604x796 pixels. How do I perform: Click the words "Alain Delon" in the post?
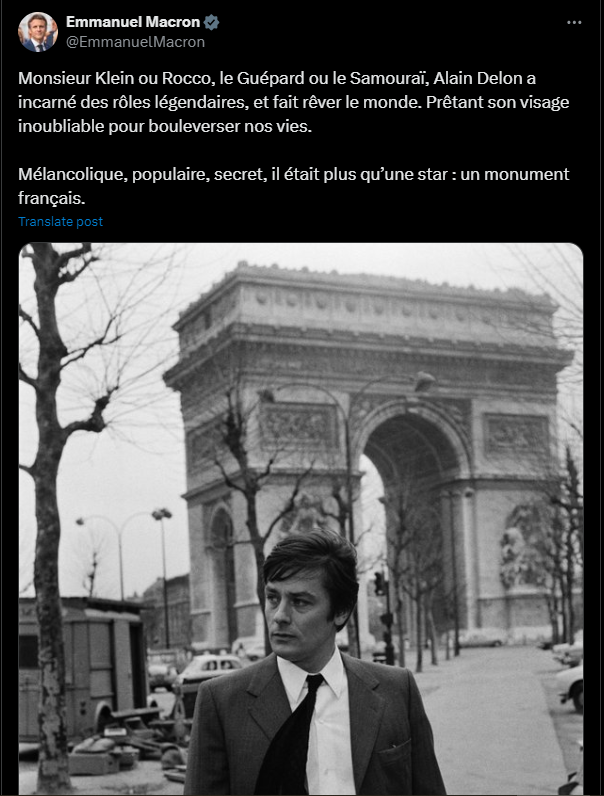(478, 78)
